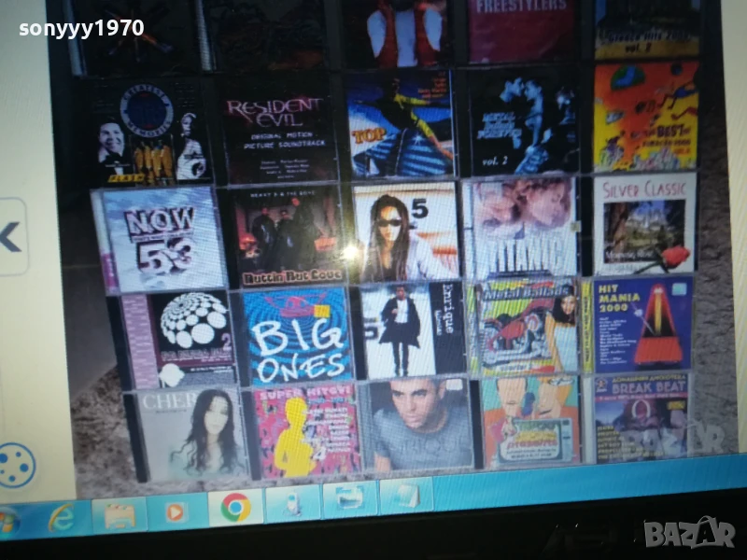This screenshot has height=560, width=747.
Task: Click the Big Ones album cover
Action: coord(297,336)
